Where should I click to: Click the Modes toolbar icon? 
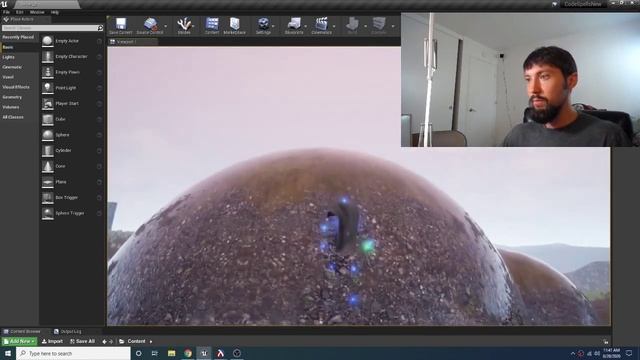tap(184, 24)
